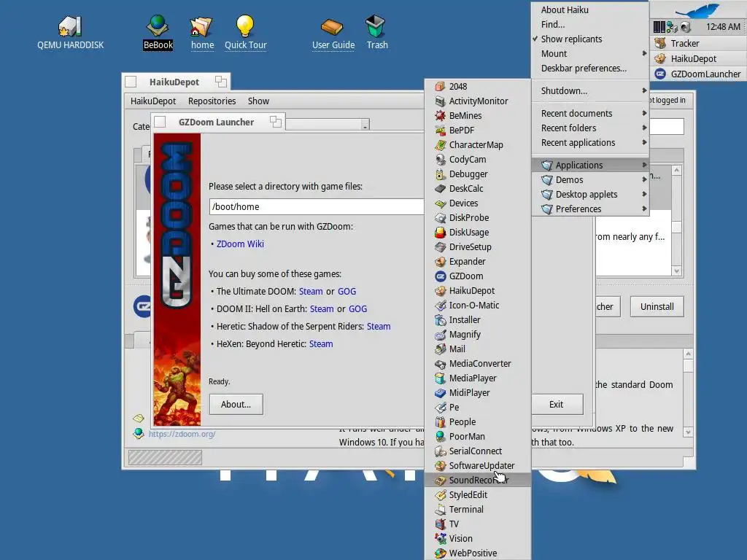This screenshot has height=560, width=747.
Task: Launch Terminal from Applications menu
Action: point(478,510)
